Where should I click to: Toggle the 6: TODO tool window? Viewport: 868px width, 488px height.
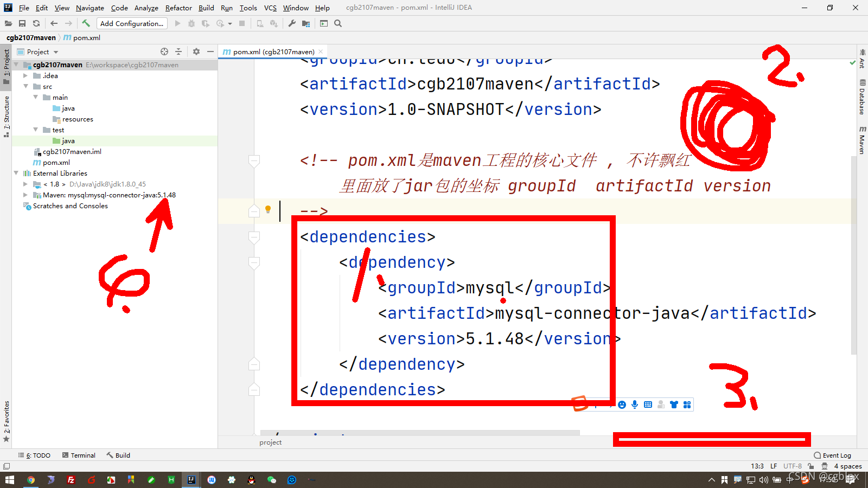[34, 455]
